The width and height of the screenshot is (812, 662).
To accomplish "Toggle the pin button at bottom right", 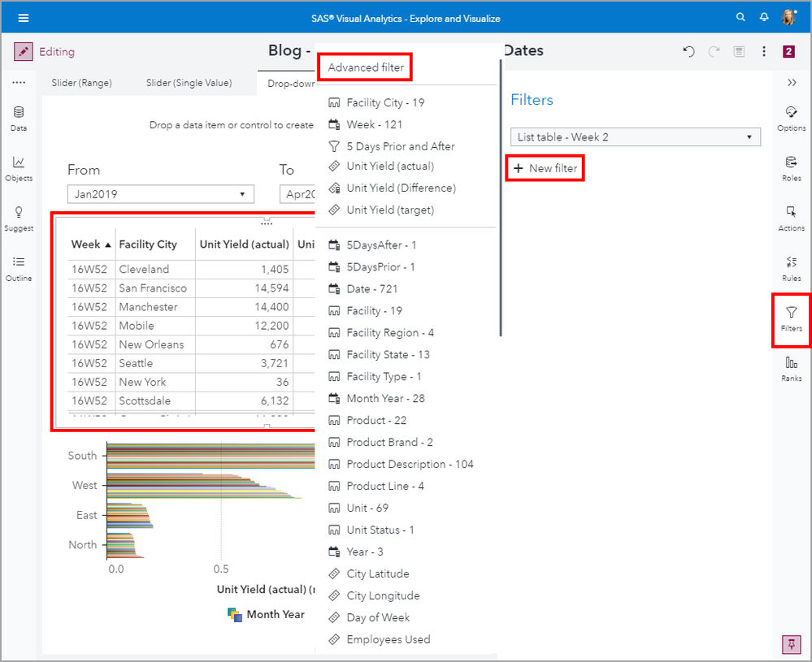I will (x=790, y=643).
